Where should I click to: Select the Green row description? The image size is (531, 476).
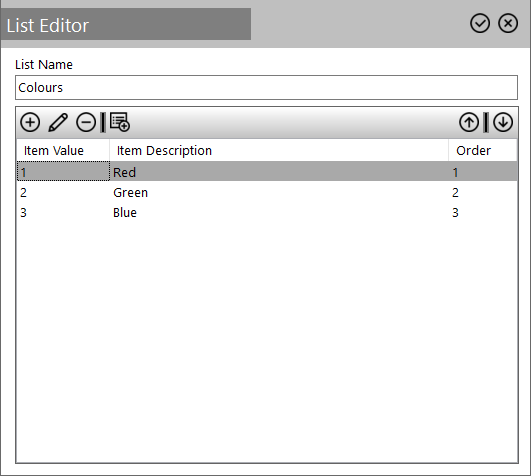click(131, 193)
